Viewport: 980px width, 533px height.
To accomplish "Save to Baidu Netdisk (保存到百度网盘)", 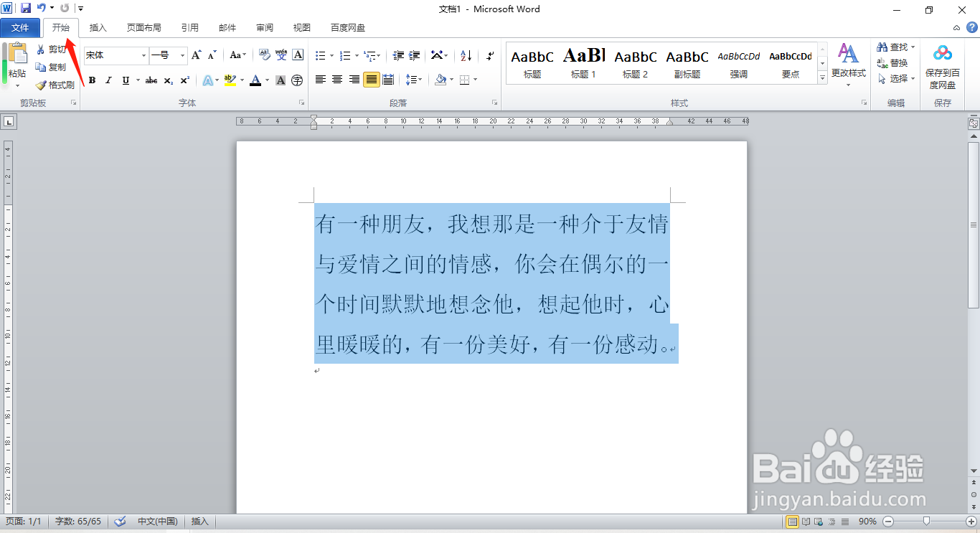I will click(x=943, y=67).
